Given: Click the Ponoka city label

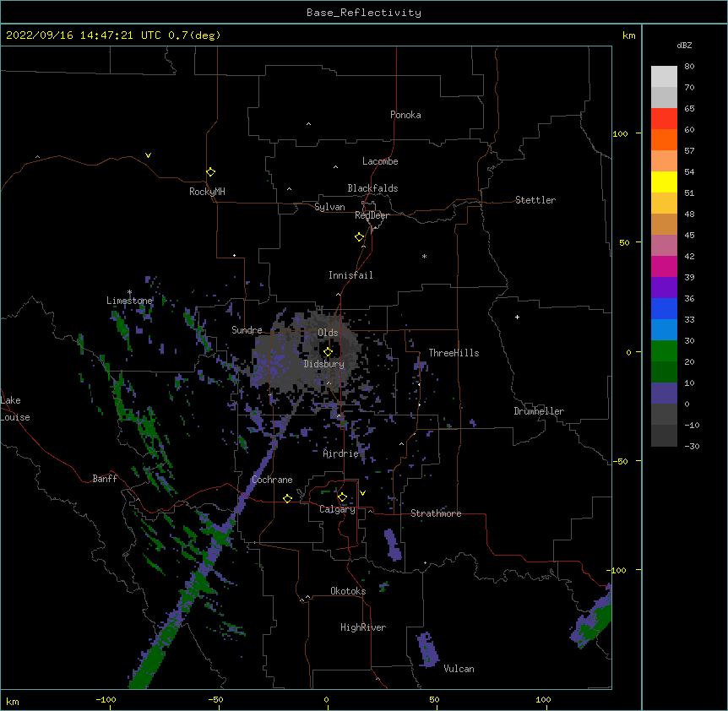Looking at the screenshot, I should click(405, 115).
